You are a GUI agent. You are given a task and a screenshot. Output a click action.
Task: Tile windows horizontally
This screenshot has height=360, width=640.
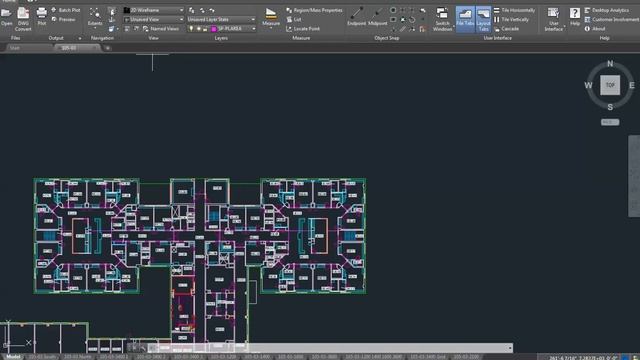tap(514, 10)
